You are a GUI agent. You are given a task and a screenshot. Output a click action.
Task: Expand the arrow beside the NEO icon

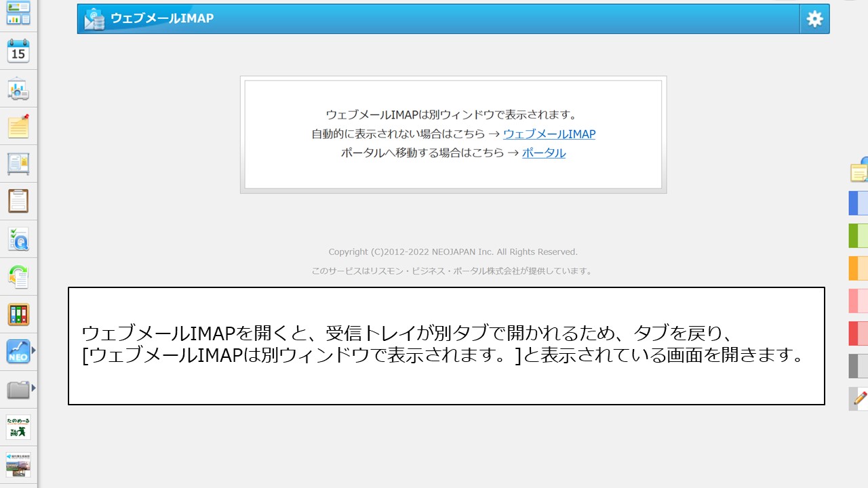coord(33,350)
